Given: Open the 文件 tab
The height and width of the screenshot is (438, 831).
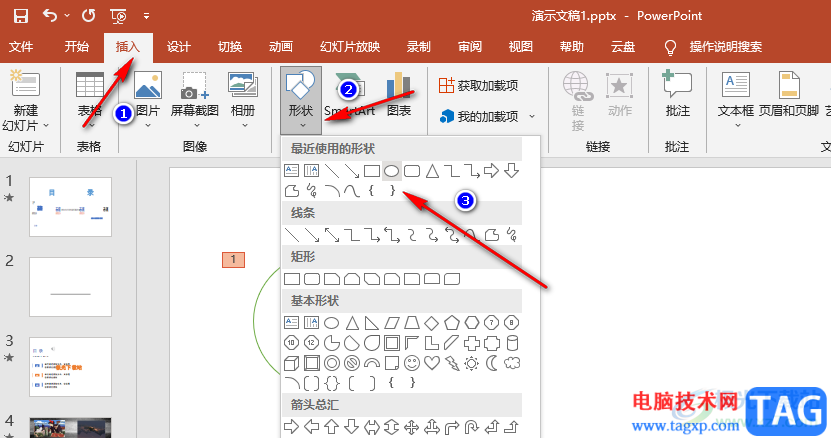Looking at the screenshot, I should coord(21,47).
